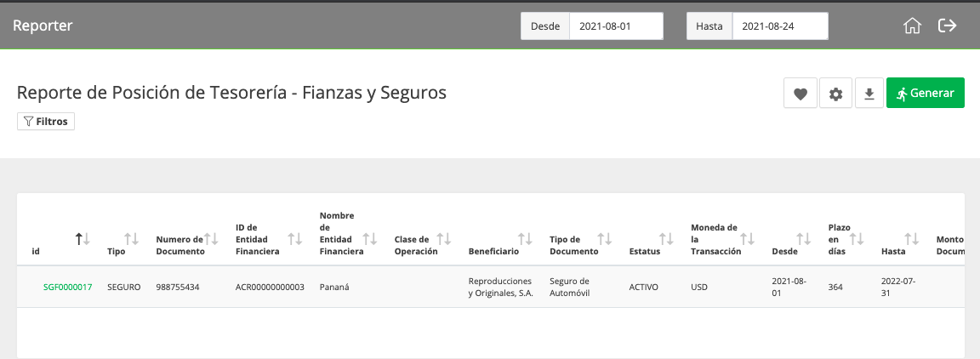Screen dimensions: 980x359
Task: Add report to favorites with heart icon
Action: point(801,94)
